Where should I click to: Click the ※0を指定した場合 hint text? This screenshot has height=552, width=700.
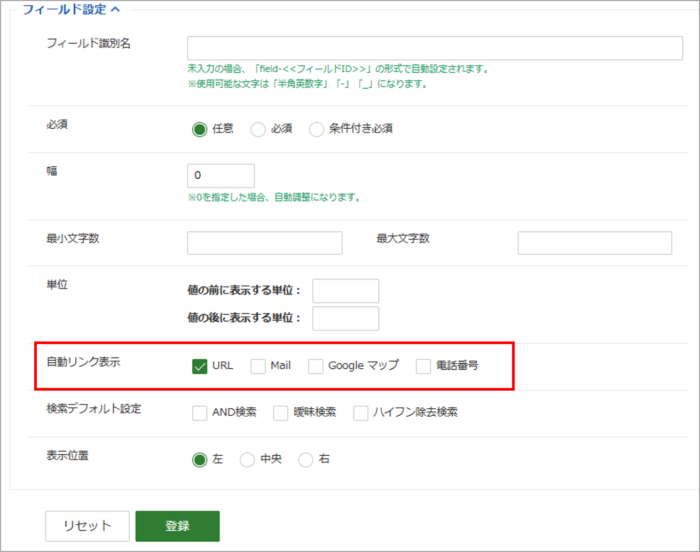(274, 197)
